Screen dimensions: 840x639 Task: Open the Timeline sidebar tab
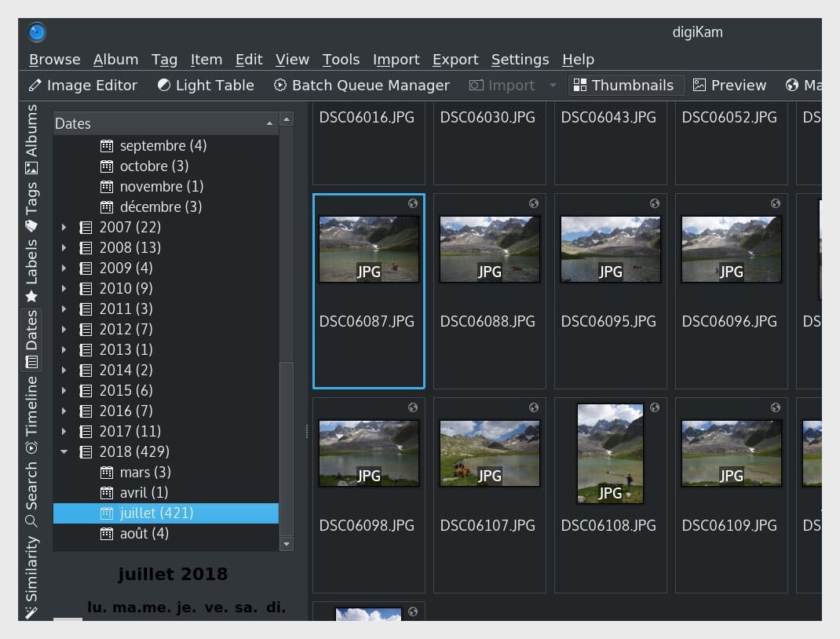31,415
